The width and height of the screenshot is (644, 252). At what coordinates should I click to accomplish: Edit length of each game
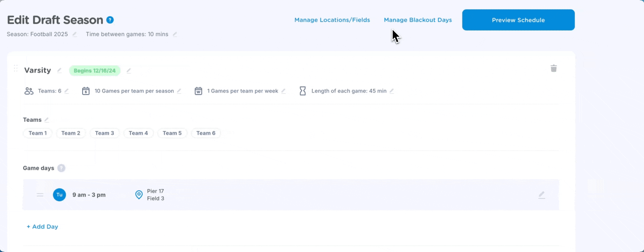[x=392, y=91]
